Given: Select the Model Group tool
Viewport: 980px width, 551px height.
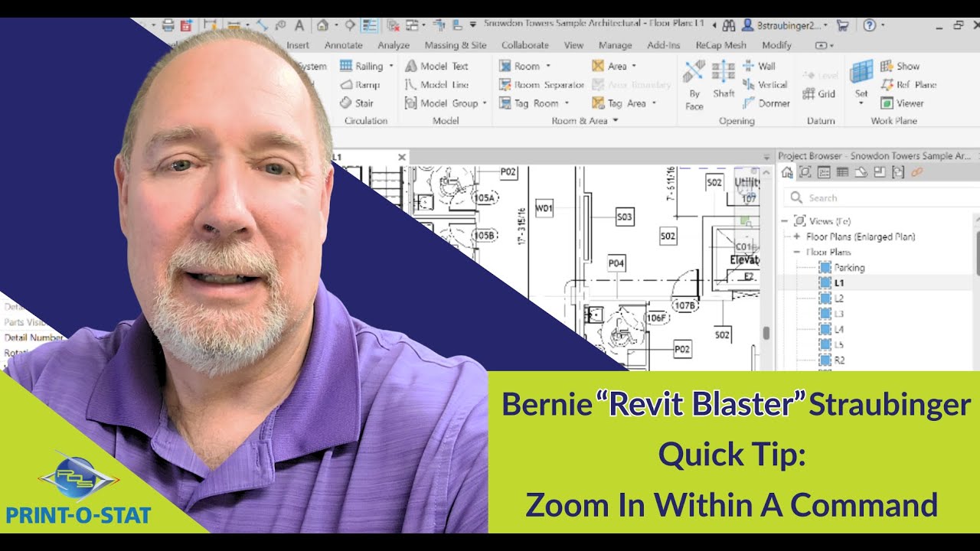Looking at the screenshot, I should pos(441,103).
